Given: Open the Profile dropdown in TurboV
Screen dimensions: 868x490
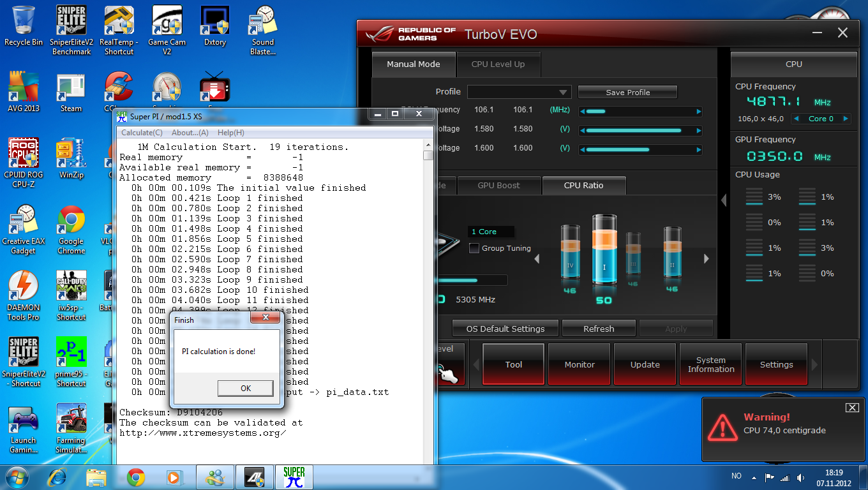Looking at the screenshot, I should [x=520, y=92].
